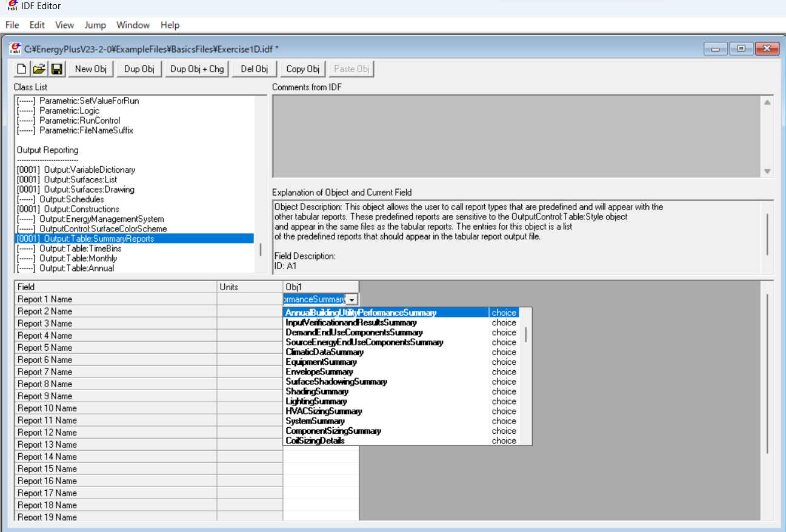This screenshot has height=532, width=786.
Task: Click the Report 2 Name field row
Action: pyautogui.click(x=116, y=311)
